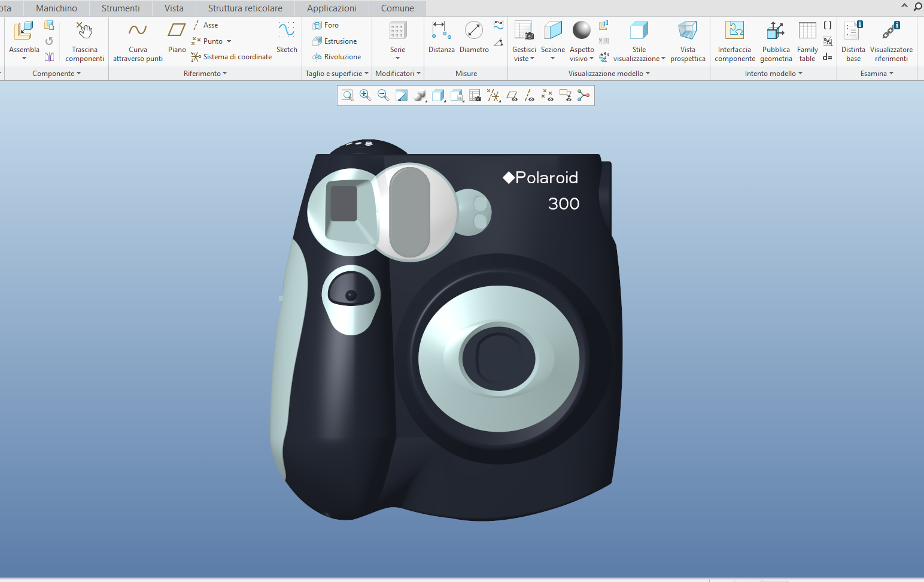Click the refit view magnifier icon

click(x=347, y=95)
